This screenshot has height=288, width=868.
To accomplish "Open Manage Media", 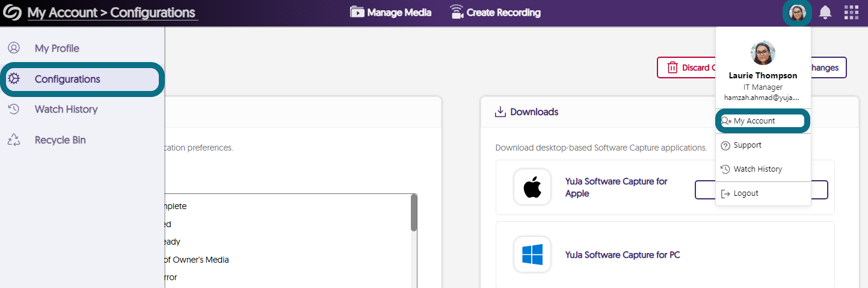I will point(391,12).
